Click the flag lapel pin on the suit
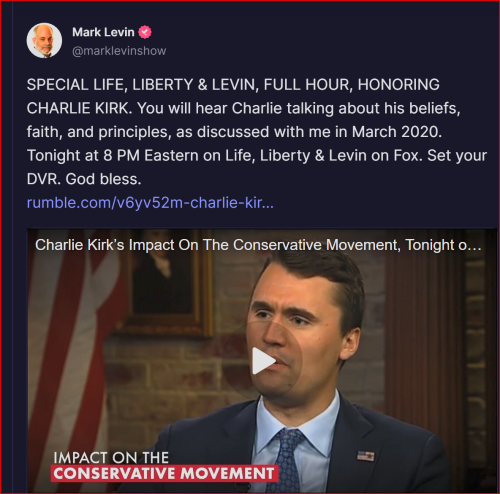The height and width of the screenshot is (494, 500). point(366,456)
